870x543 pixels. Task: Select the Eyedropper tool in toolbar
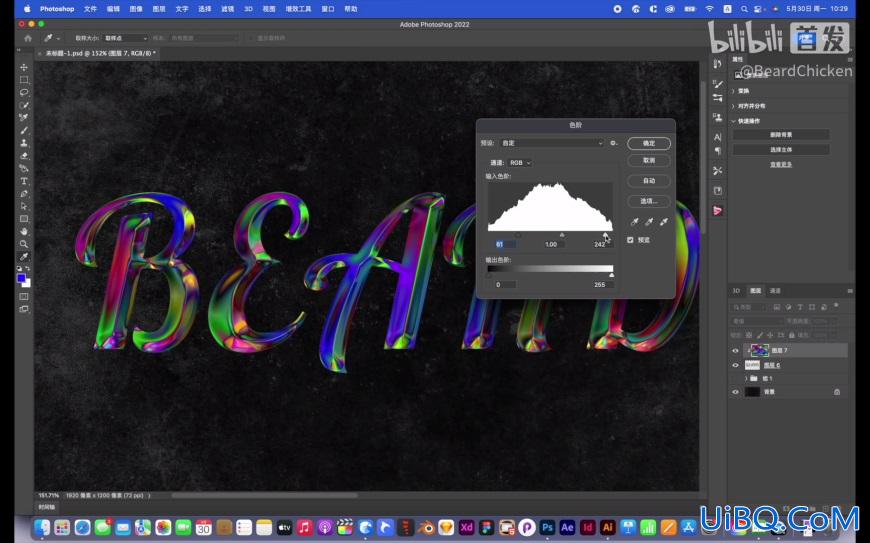(x=24, y=257)
